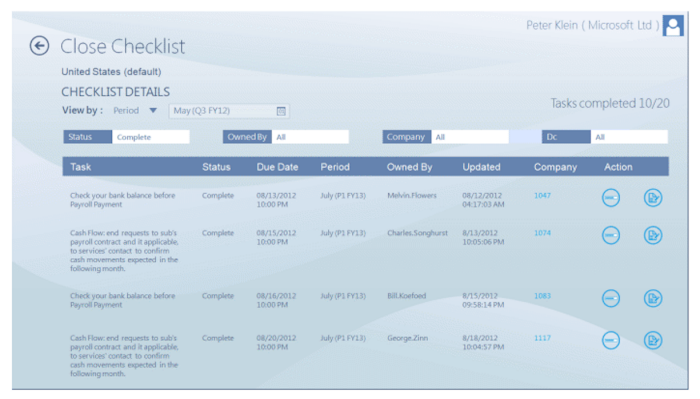700x399 pixels.
Task: Click the CHECKLIST DETAILS heading
Action: (115, 91)
